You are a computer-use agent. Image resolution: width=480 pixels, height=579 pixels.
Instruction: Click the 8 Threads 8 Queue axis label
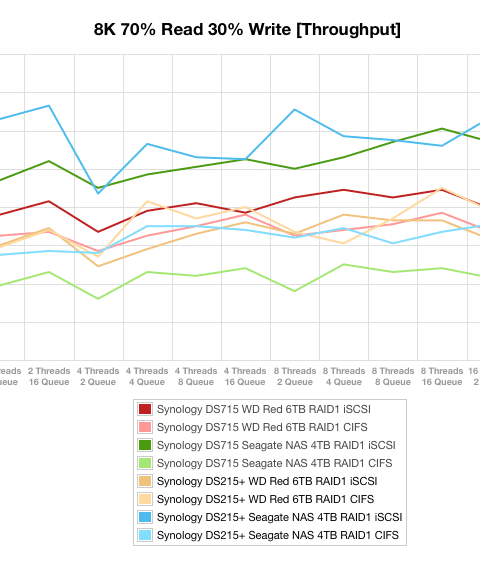click(x=393, y=376)
